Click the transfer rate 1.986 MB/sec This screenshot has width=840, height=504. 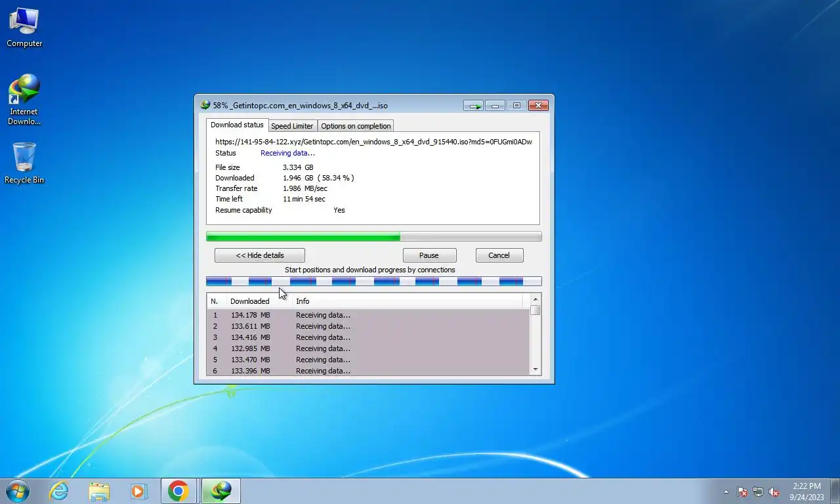pos(305,188)
